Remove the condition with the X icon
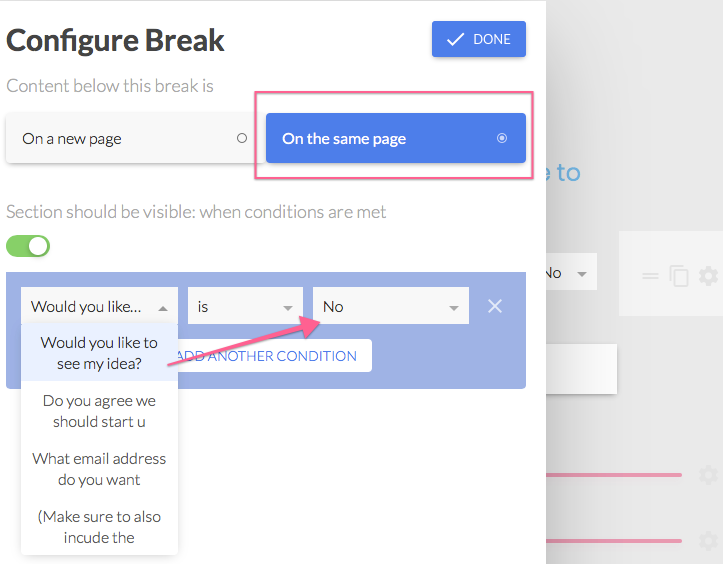This screenshot has height=564, width=723. 495,306
